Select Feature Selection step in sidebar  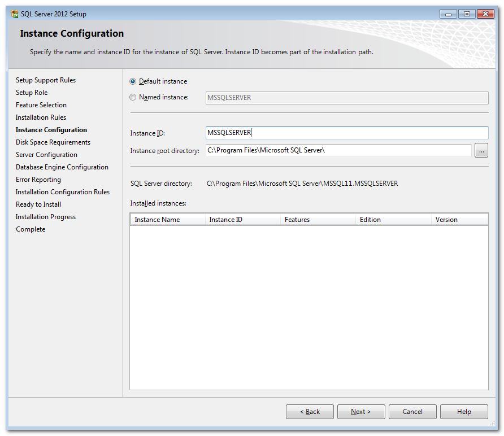point(41,105)
